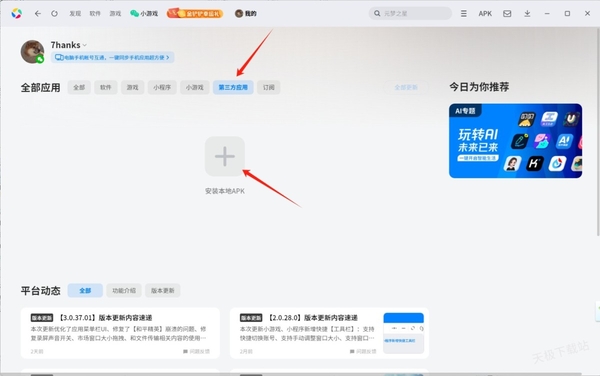Click the 今日为你推荐 heading
The image size is (600, 376).
coord(479,87)
